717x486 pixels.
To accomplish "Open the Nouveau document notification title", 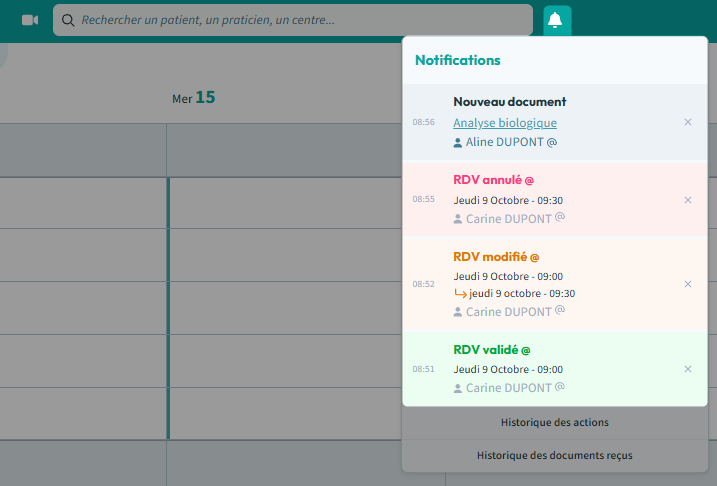I will coord(509,102).
